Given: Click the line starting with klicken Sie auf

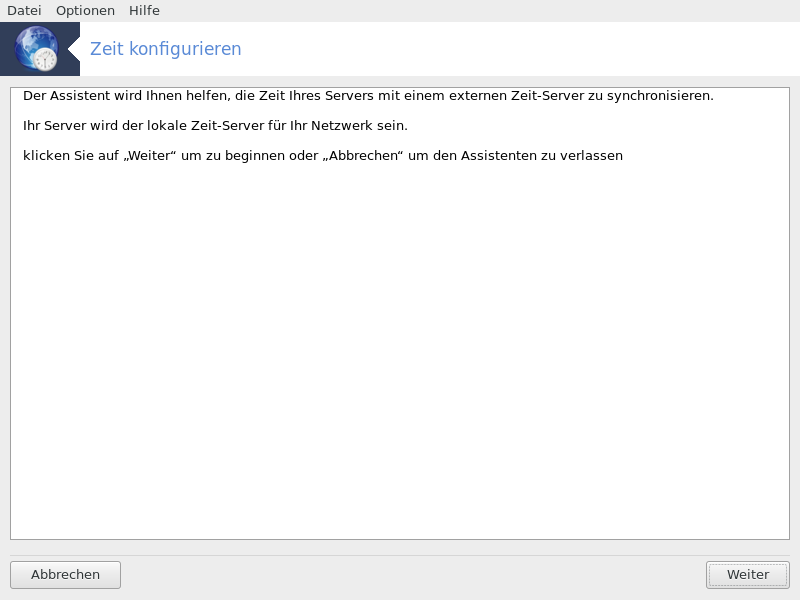Looking at the screenshot, I should tap(322, 156).
